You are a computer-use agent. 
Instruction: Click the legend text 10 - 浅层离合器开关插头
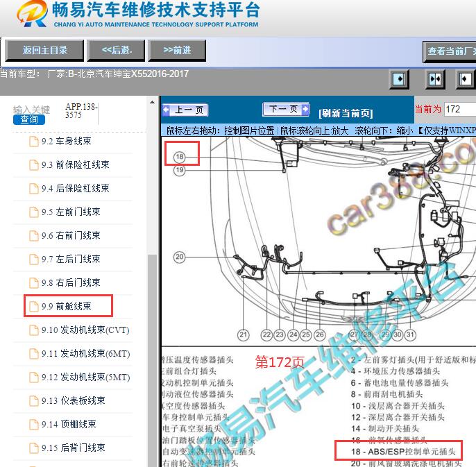[398, 406]
